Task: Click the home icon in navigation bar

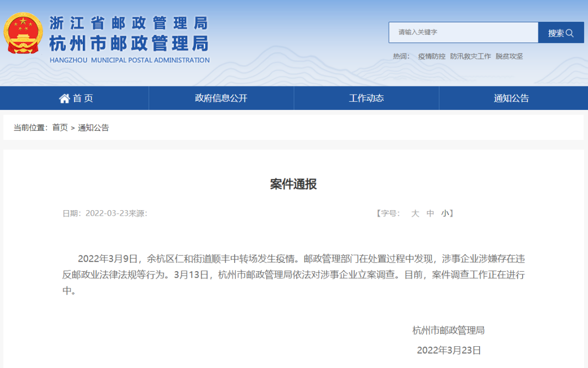Action: pyautogui.click(x=65, y=99)
